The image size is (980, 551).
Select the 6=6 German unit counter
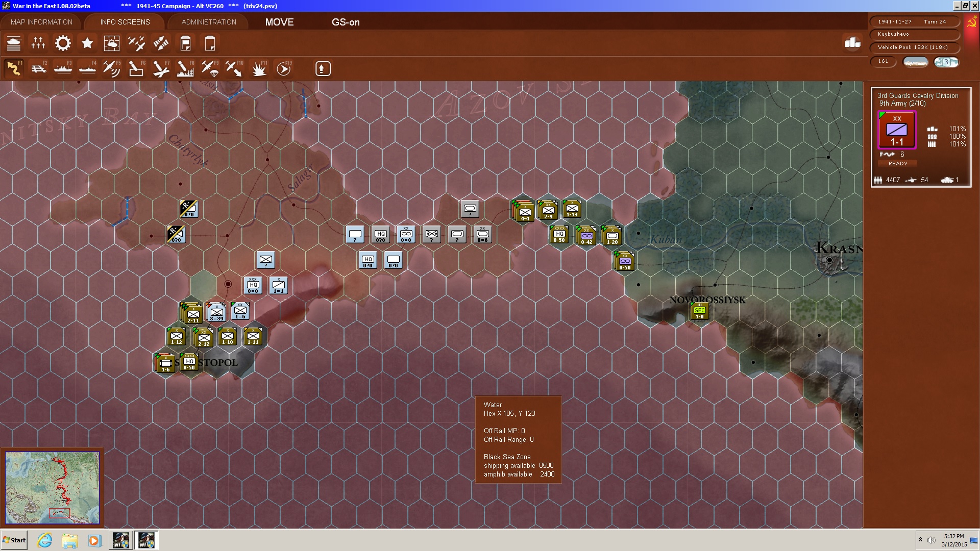482,234
